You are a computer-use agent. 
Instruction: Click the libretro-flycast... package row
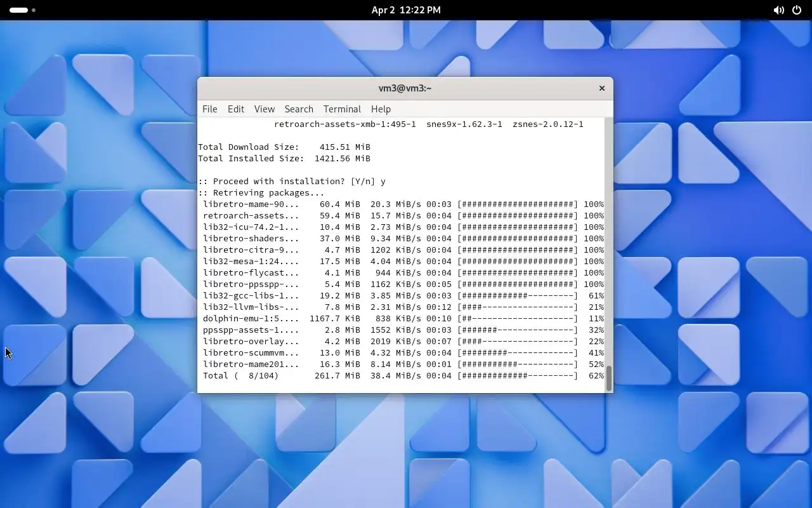tap(403, 273)
